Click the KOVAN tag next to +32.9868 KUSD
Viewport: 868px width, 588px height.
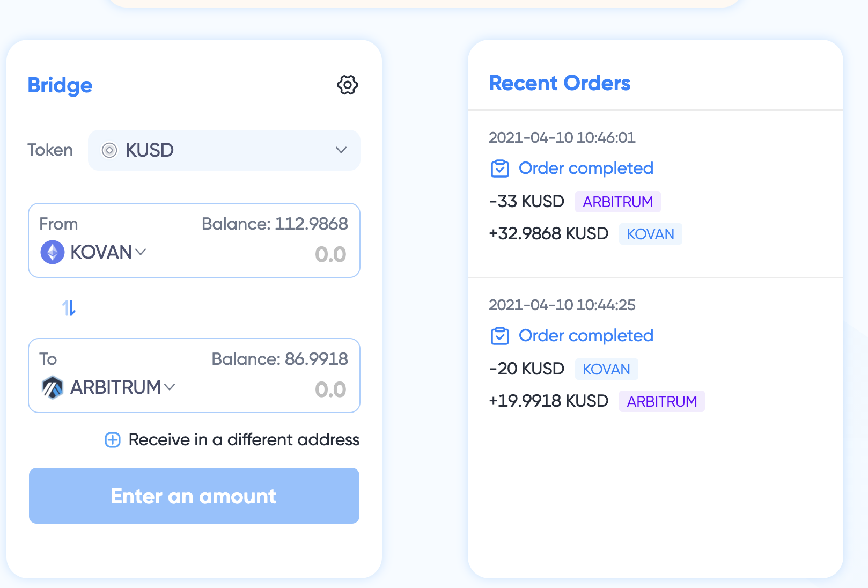coord(651,234)
